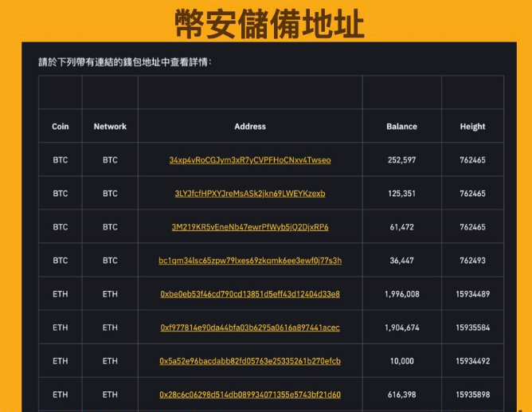Select the balance value 1,996,008
This screenshot has width=532, height=412.
click(402, 294)
